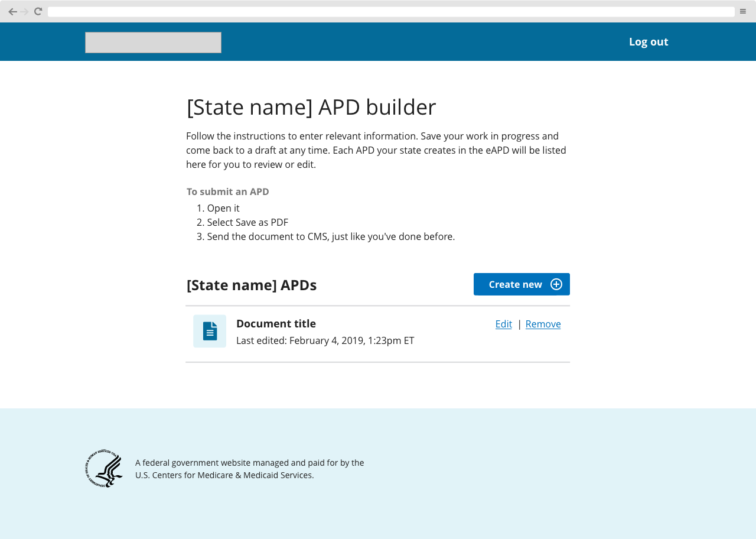Click the browser forward arrow

coord(24,11)
